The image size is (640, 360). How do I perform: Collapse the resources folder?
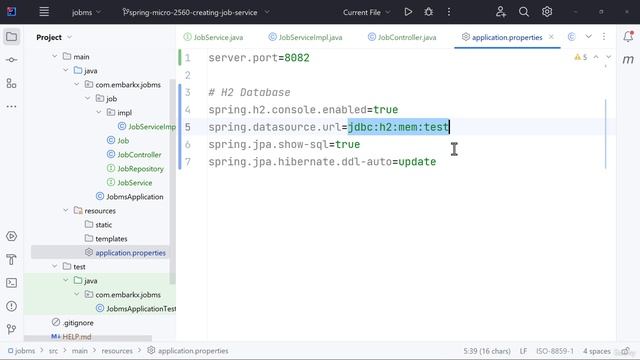(x=66, y=211)
